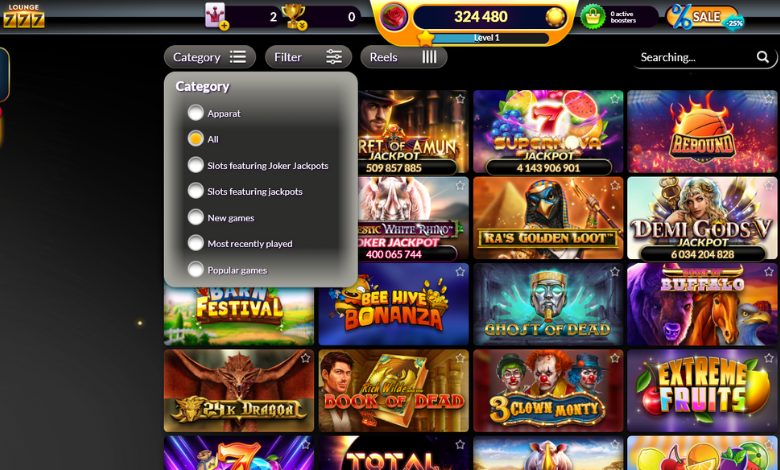Click the Level 1 progress bar
Viewport: 780px width, 470px height.
[487, 38]
